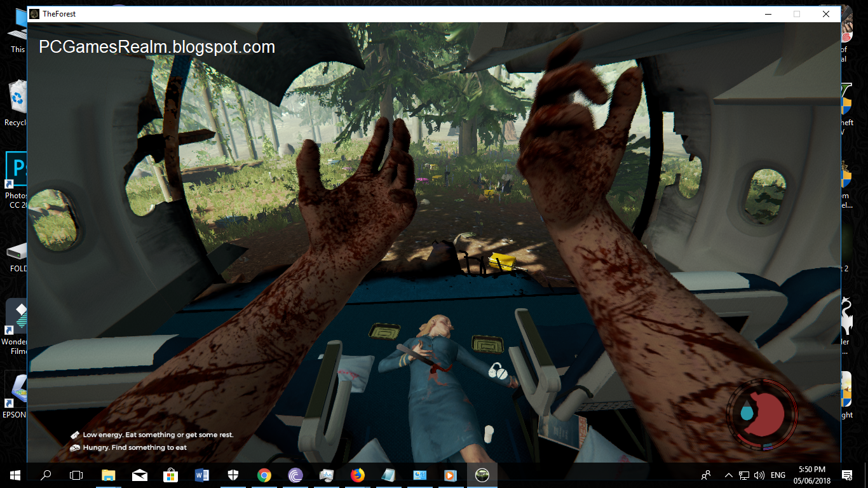Open the blue contact-card taskbar icon

(x=420, y=475)
